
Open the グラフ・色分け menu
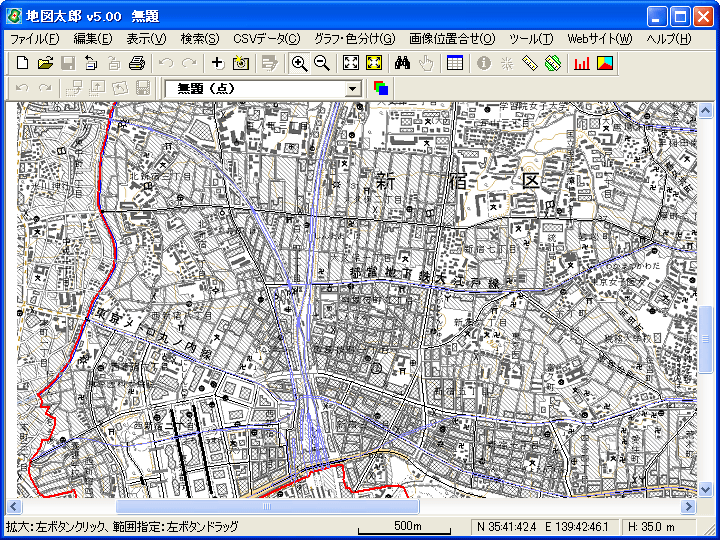(354, 39)
